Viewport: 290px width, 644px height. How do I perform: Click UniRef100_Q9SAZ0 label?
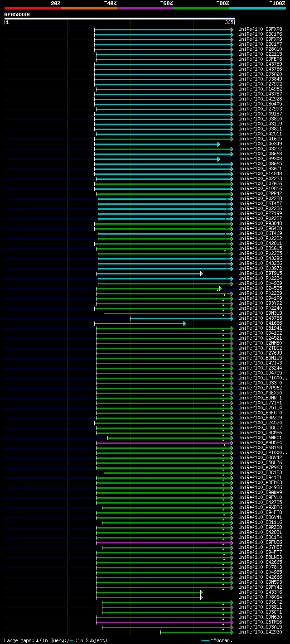[260, 74]
